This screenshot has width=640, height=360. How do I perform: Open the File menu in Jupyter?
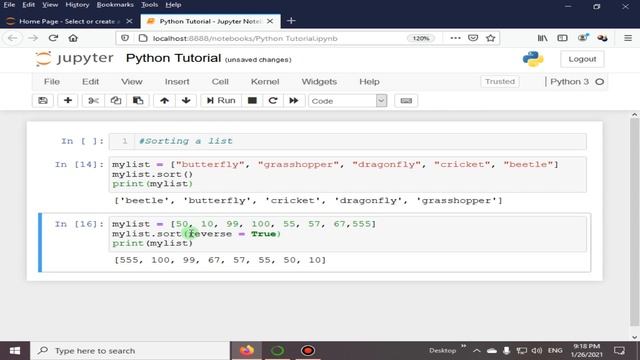click(52, 82)
